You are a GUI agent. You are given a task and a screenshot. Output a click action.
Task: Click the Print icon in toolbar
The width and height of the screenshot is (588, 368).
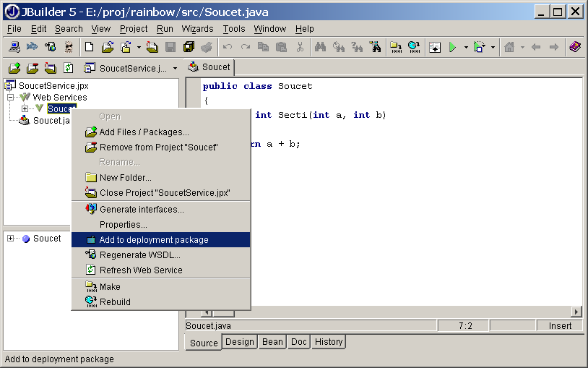[x=207, y=47]
